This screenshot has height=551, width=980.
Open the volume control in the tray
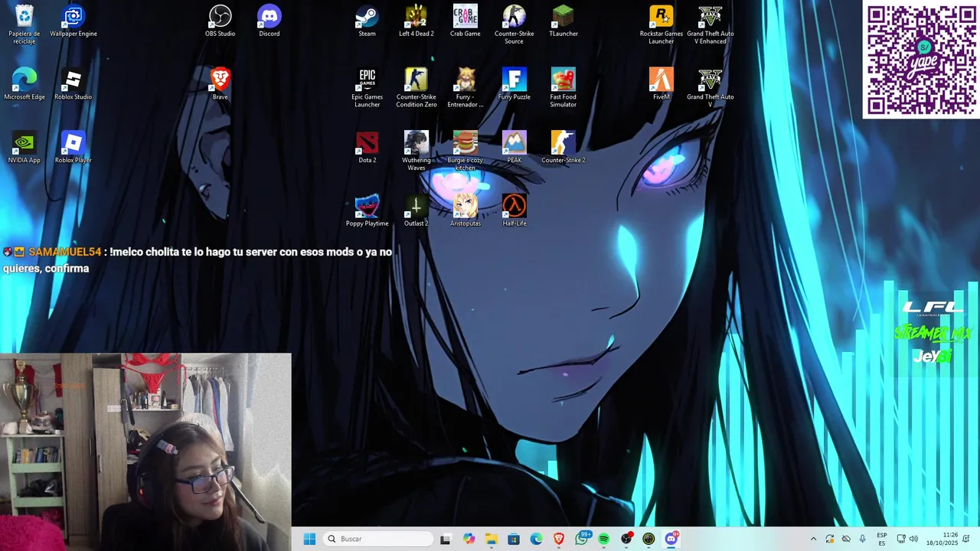[913, 539]
